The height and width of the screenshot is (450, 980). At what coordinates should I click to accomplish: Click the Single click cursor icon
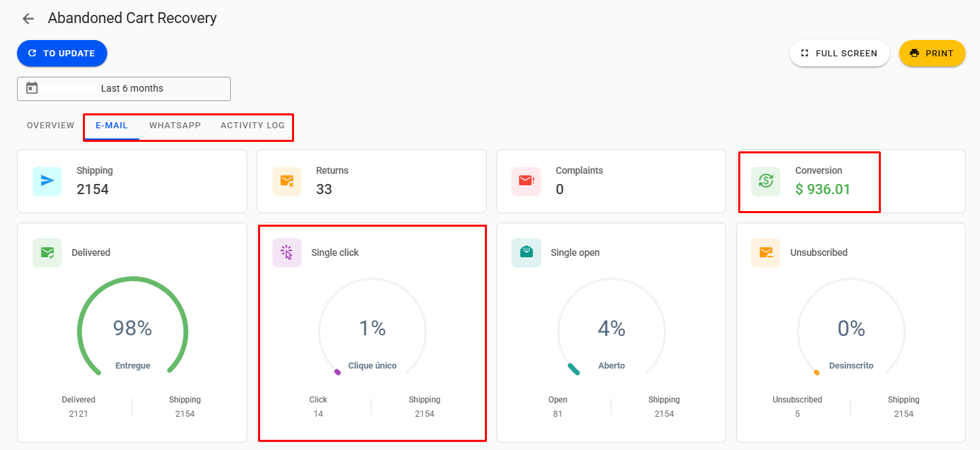pyautogui.click(x=287, y=252)
